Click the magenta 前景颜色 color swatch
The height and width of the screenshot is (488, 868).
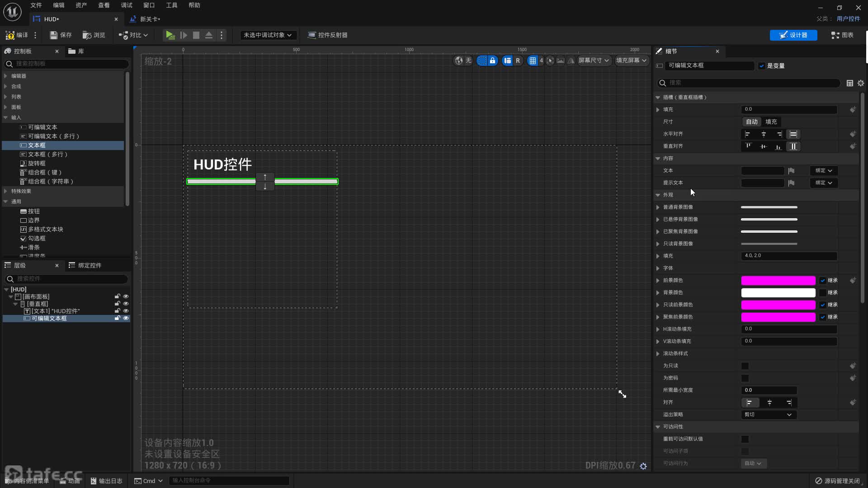coord(778,281)
